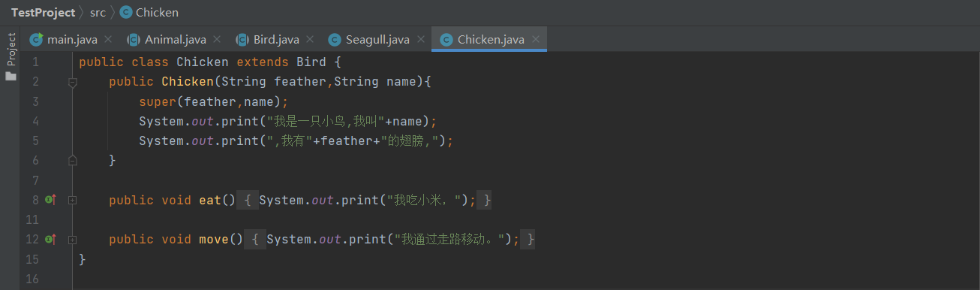980x290 pixels.
Task: Click the TestProject breadcrumb
Action: [43, 12]
